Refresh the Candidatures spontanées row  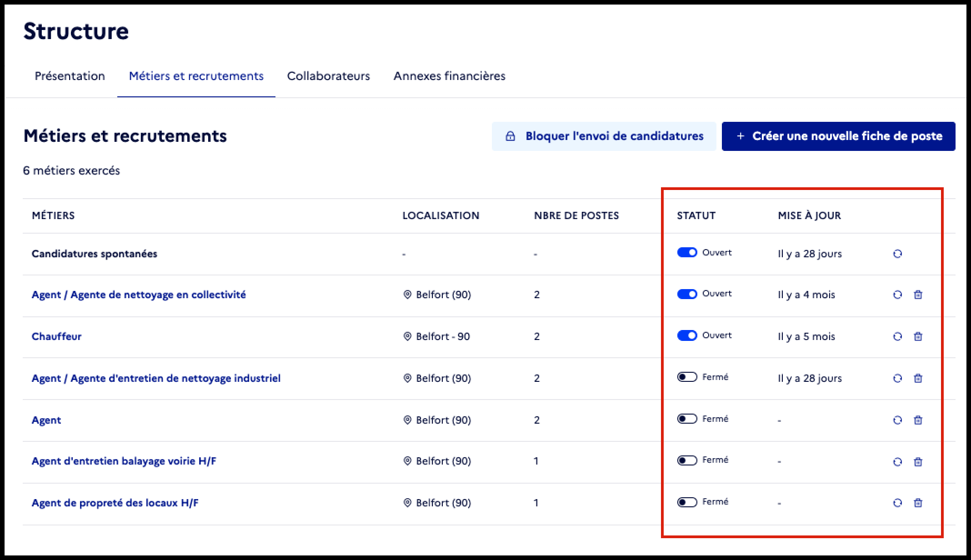pyautogui.click(x=897, y=254)
